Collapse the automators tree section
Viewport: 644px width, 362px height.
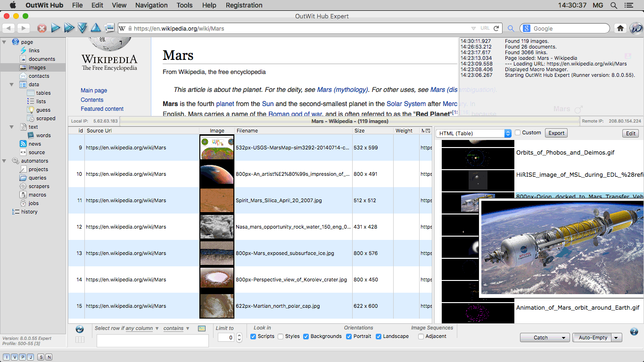click(x=4, y=161)
